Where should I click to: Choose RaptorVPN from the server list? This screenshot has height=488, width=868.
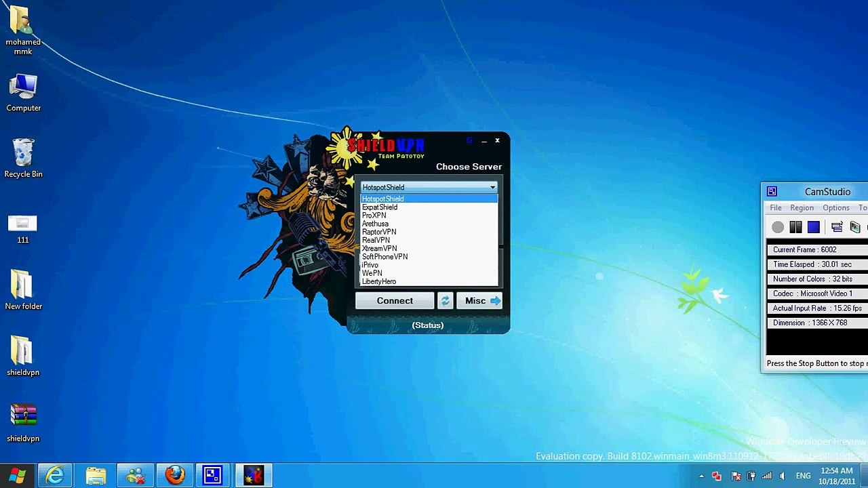click(x=429, y=232)
